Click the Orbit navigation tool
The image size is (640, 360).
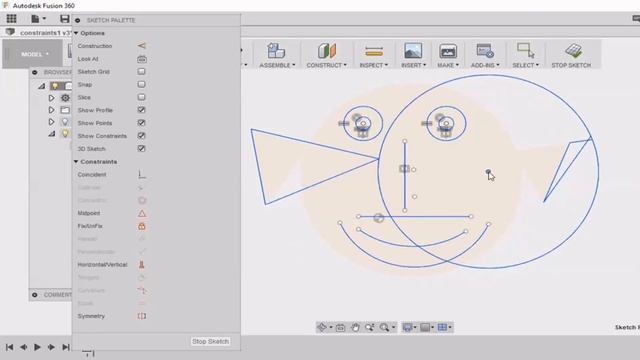coord(322,327)
